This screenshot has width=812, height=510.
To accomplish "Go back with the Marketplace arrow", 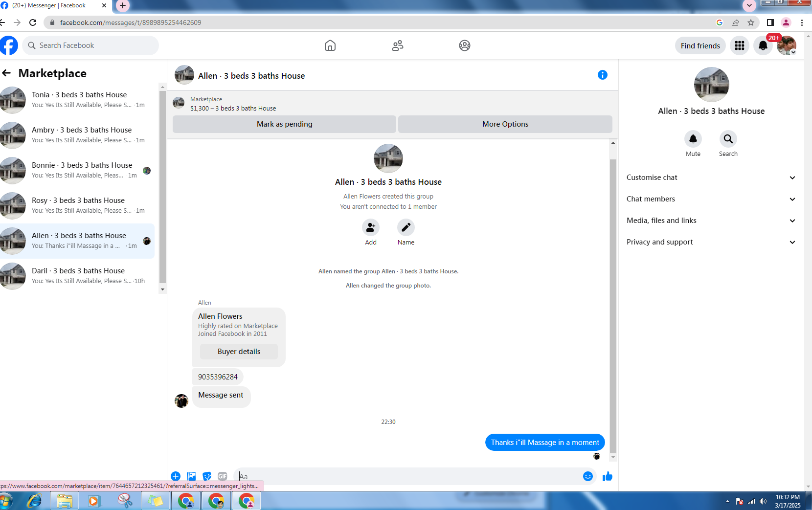I will (6, 73).
